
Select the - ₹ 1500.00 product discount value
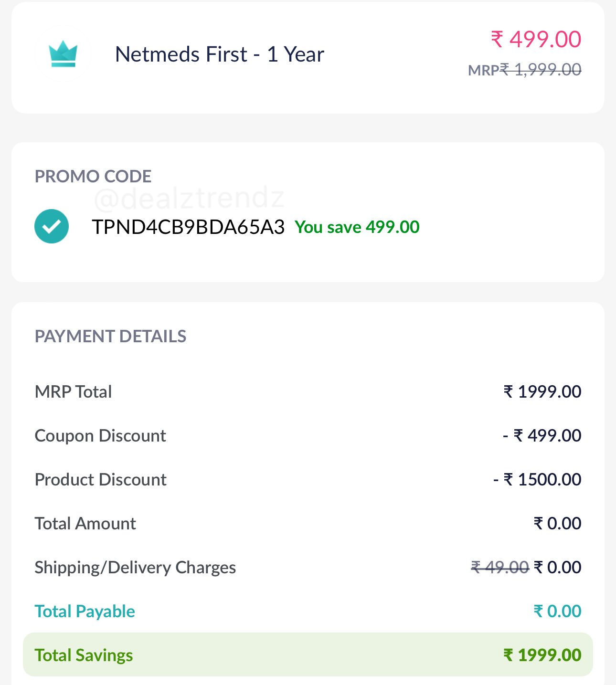point(537,480)
